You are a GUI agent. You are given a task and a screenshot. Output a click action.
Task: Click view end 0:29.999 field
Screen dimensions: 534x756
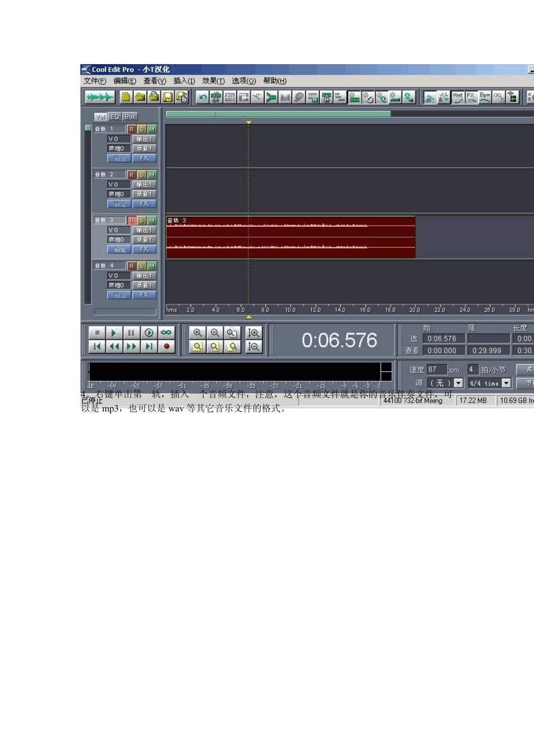tap(488, 350)
